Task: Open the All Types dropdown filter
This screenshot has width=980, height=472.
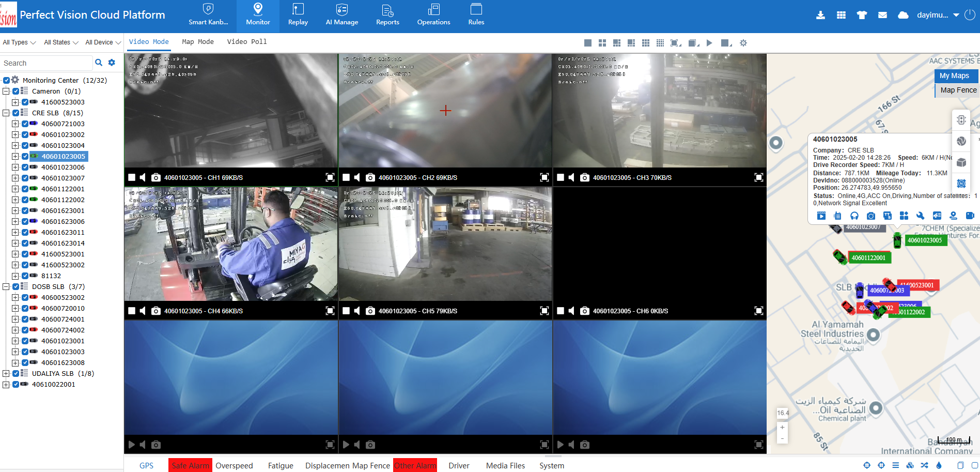Action: (x=19, y=42)
